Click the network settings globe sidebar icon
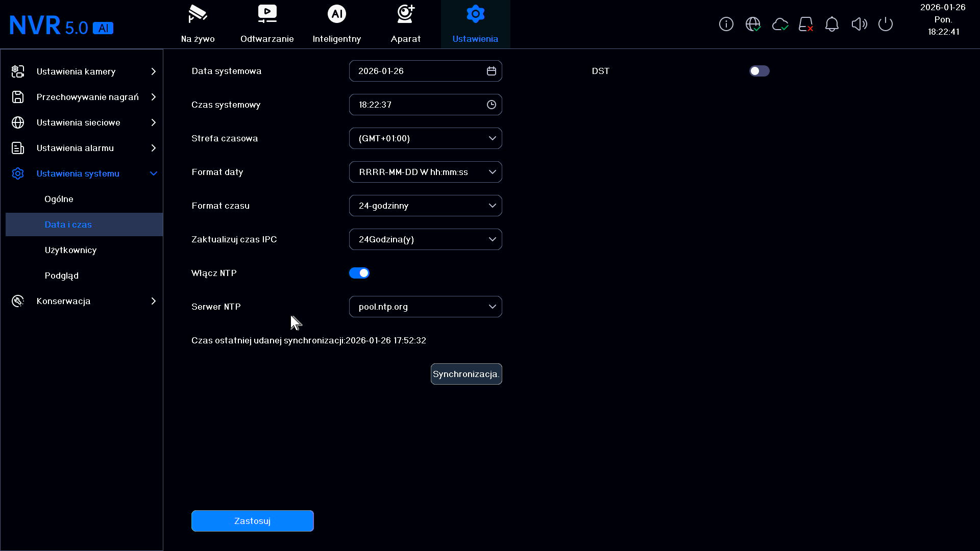 (x=18, y=122)
